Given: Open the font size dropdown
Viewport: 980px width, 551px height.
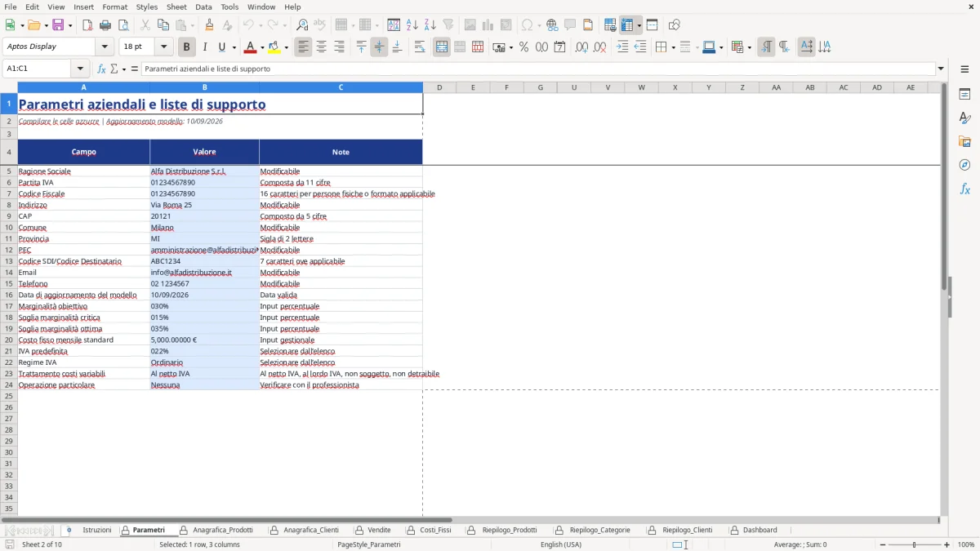Looking at the screenshot, I should click(x=163, y=47).
